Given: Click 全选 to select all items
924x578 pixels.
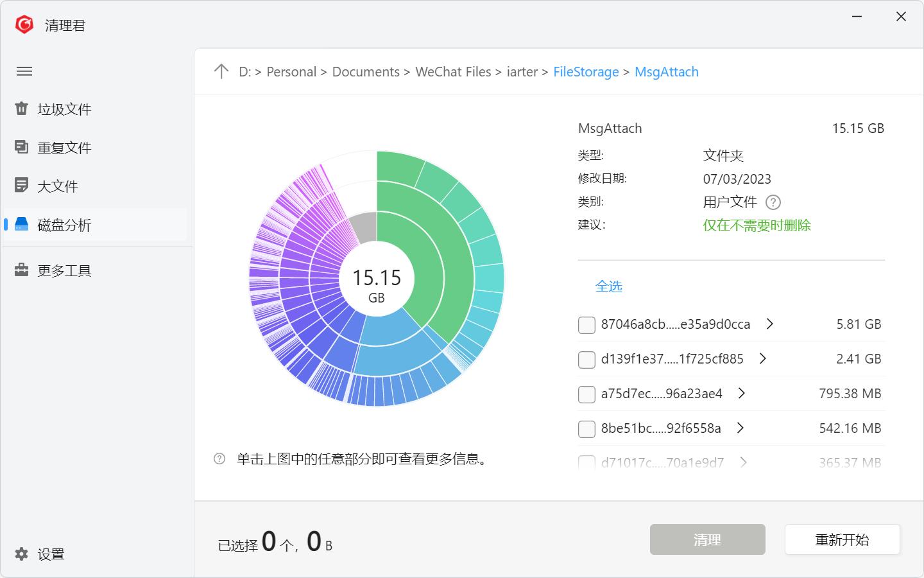Looking at the screenshot, I should coord(609,286).
